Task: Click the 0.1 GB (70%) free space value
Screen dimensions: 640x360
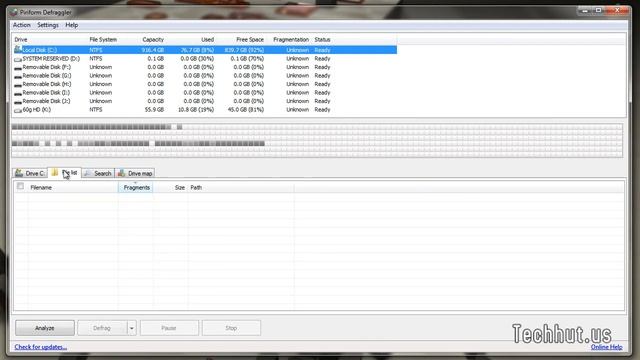Action: click(247, 59)
